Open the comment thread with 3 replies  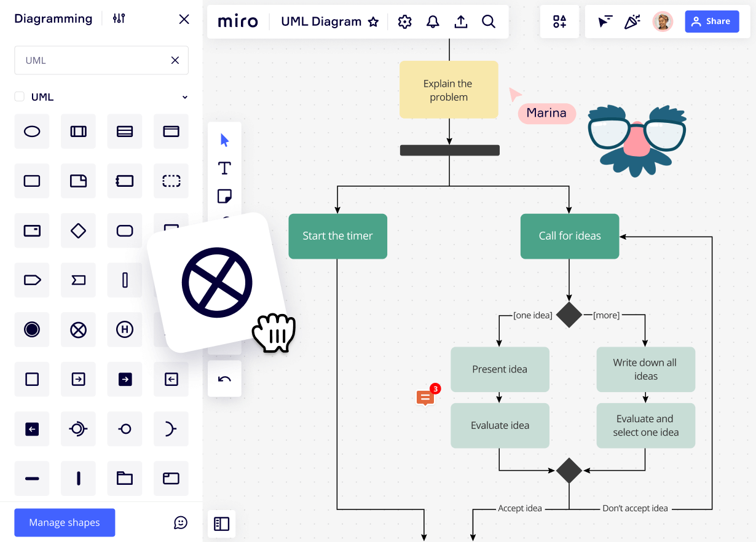tap(425, 397)
